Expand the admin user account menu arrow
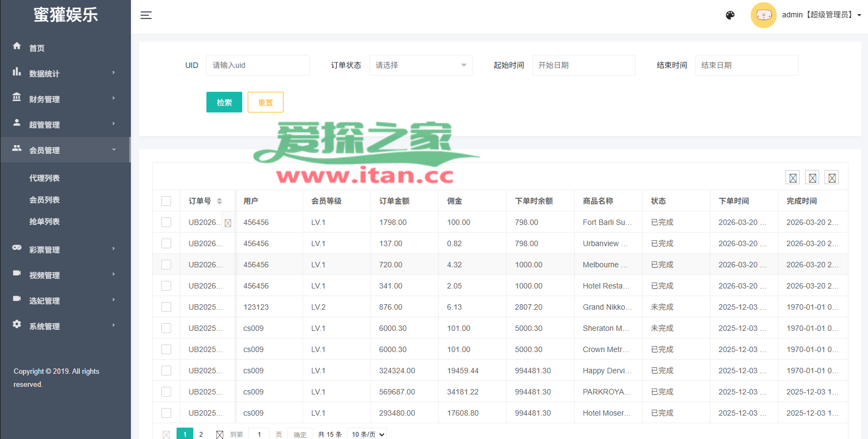 (859, 15)
